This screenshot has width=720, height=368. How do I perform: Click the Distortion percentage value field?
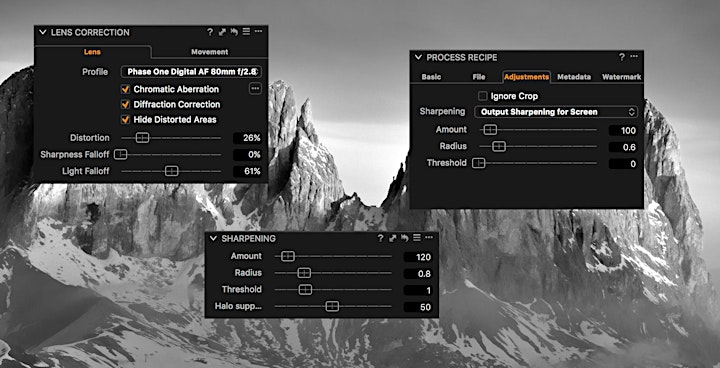coord(248,138)
